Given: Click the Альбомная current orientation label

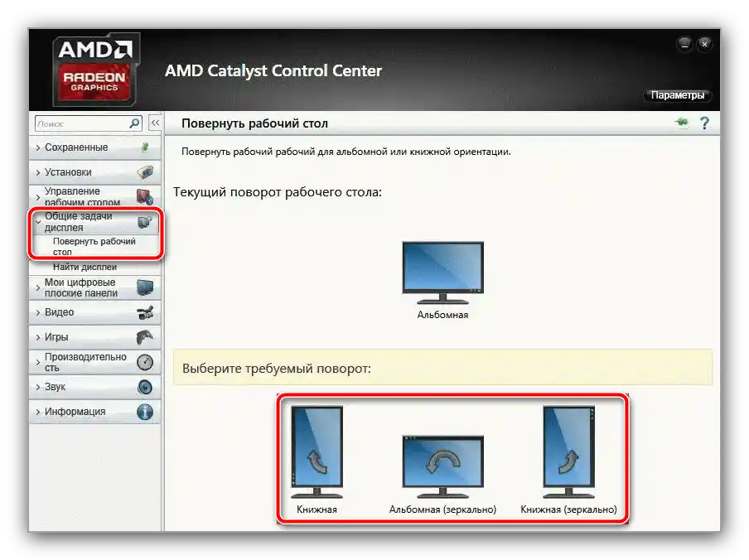Looking at the screenshot, I should pos(442,315).
